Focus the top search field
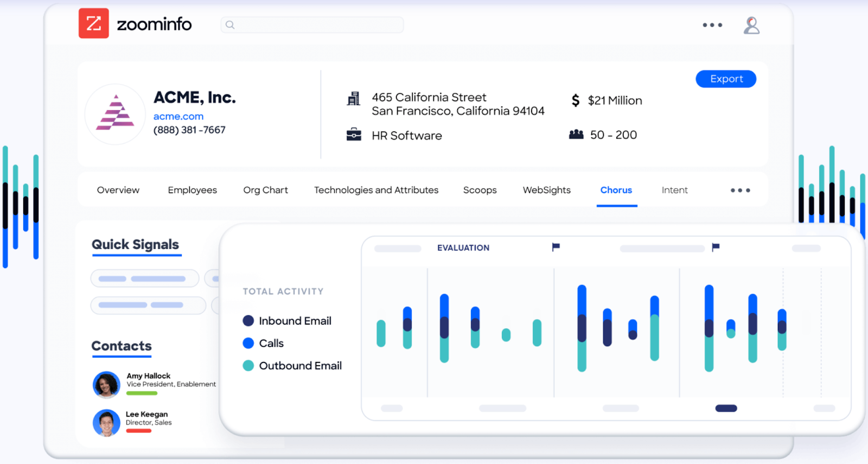The image size is (868, 464). [312, 25]
